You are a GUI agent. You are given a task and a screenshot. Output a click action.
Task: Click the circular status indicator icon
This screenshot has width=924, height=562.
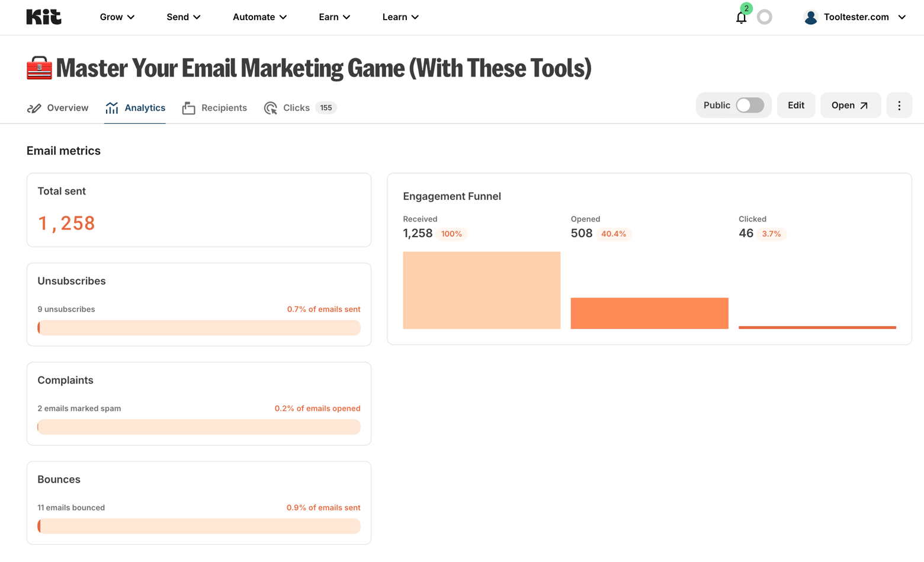[765, 17]
